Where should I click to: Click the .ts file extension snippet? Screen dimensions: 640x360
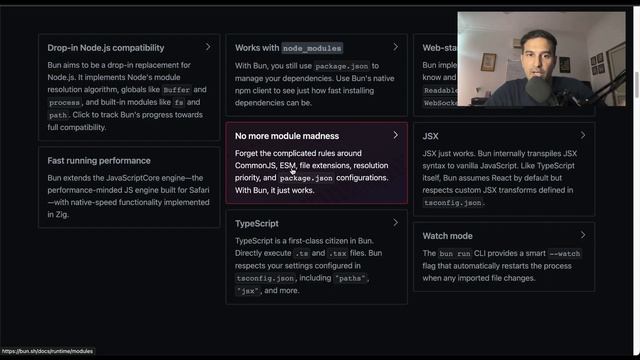[x=302, y=253]
